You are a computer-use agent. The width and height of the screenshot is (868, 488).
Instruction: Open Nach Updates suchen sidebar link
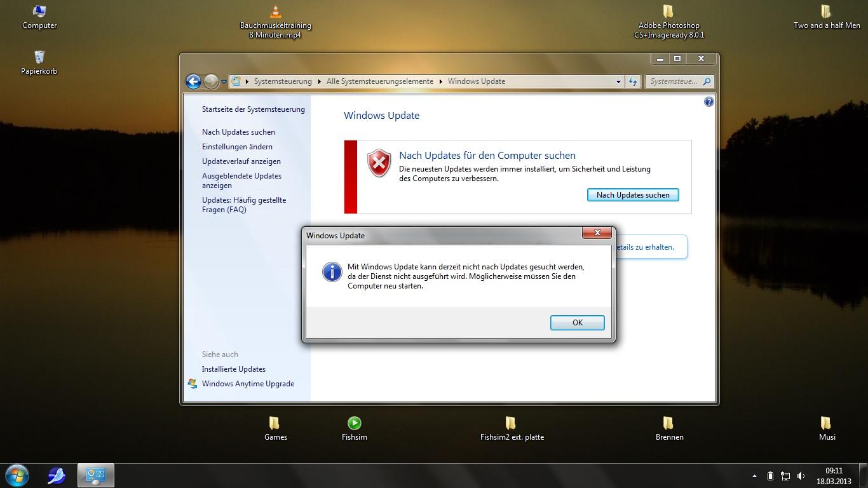coord(238,132)
